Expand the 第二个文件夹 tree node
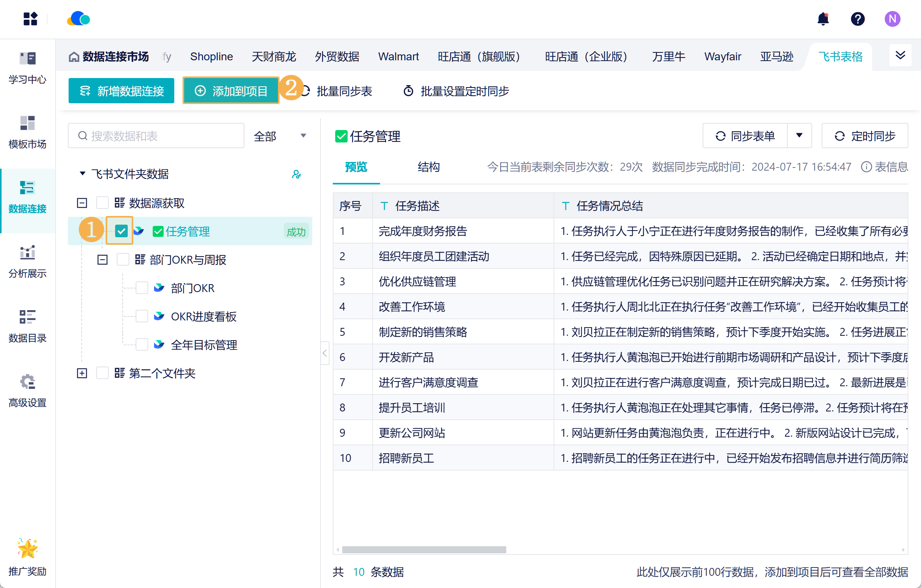 pos(82,373)
